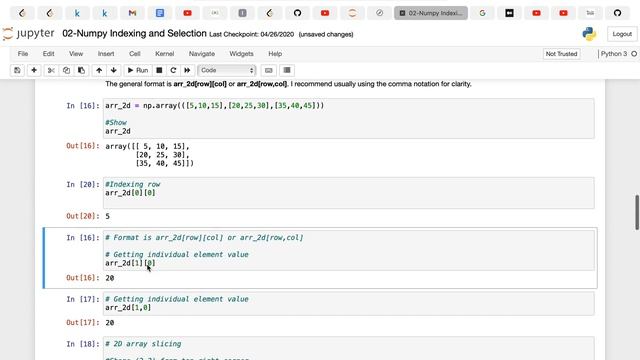Restart the kernel icon
This screenshot has width=640, height=360.
(x=173, y=70)
